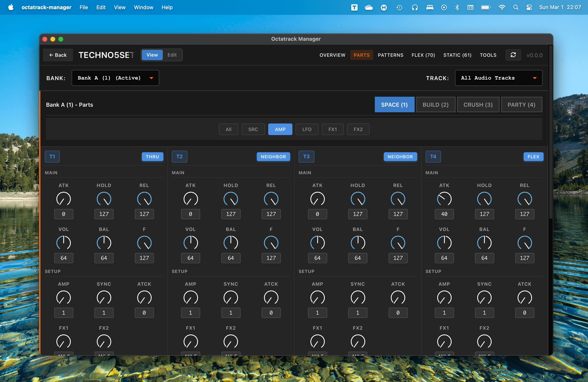The image size is (588, 382).
Task: Click the battery indicator in the menu bar
Action: tap(485, 7)
